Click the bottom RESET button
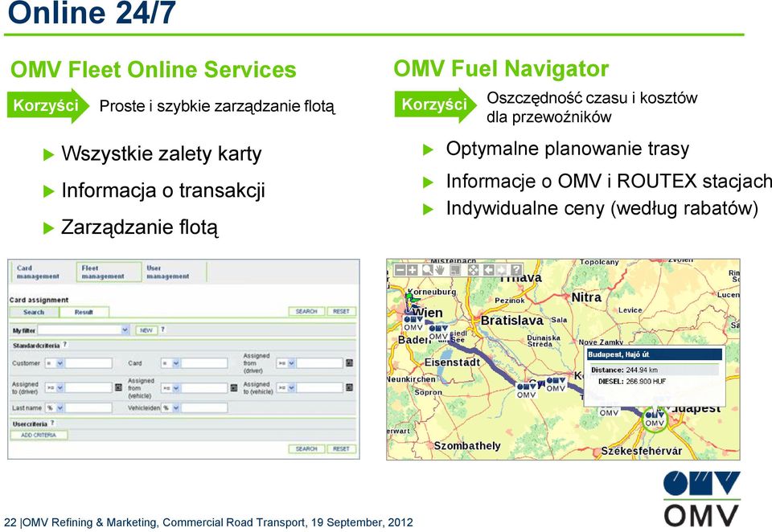 tap(341, 449)
